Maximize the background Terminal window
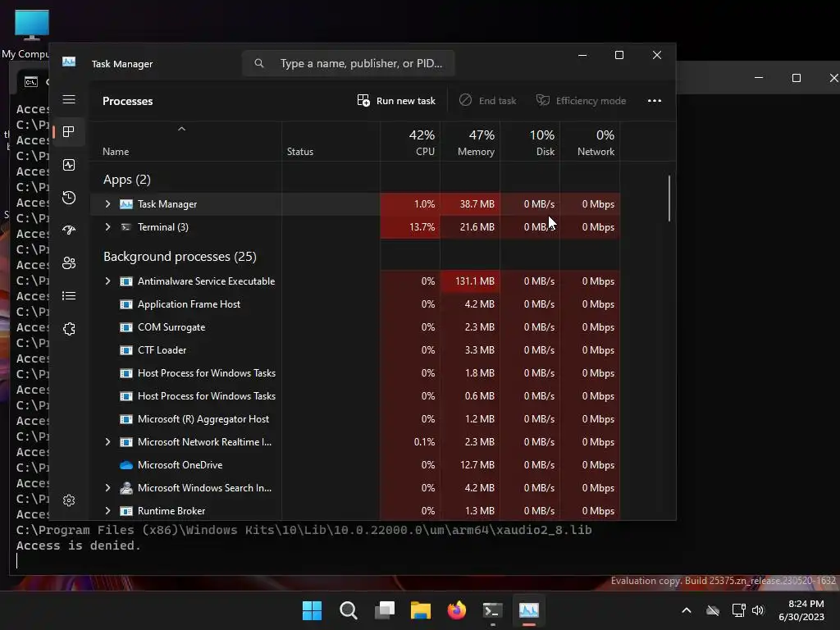The width and height of the screenshot is (840, 630). pyautogui.click(x=796, y=78)
